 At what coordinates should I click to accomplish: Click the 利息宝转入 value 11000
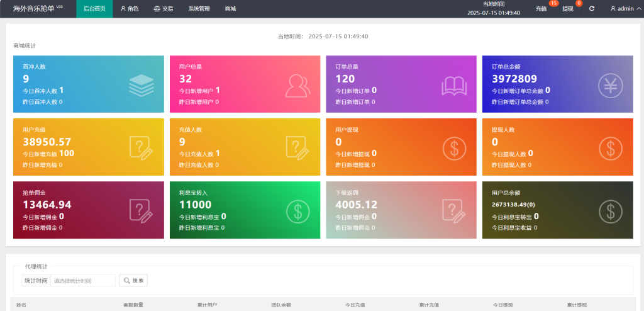pyautogui.click(x=195, y=205)
